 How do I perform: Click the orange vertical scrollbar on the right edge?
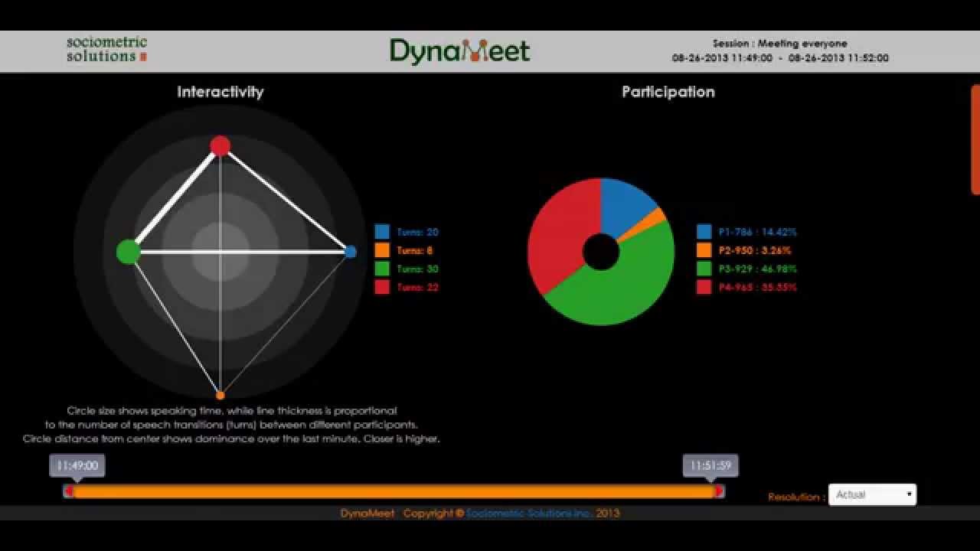975,139
